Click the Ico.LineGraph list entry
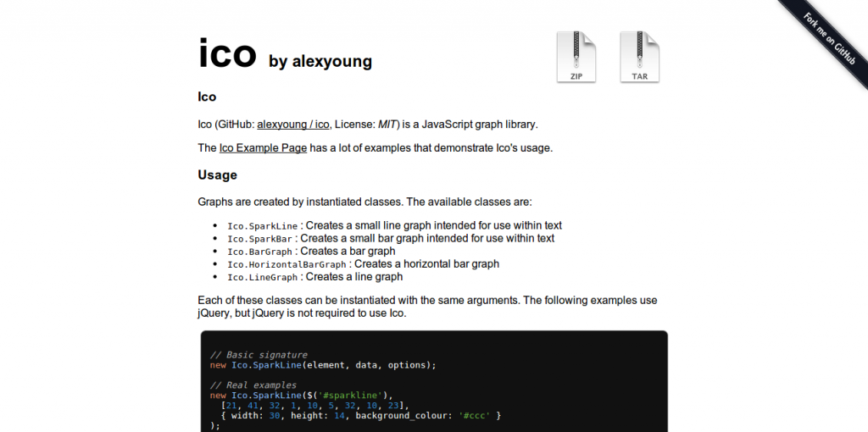The height and width of the screenshot is (432, 868). 315,277
